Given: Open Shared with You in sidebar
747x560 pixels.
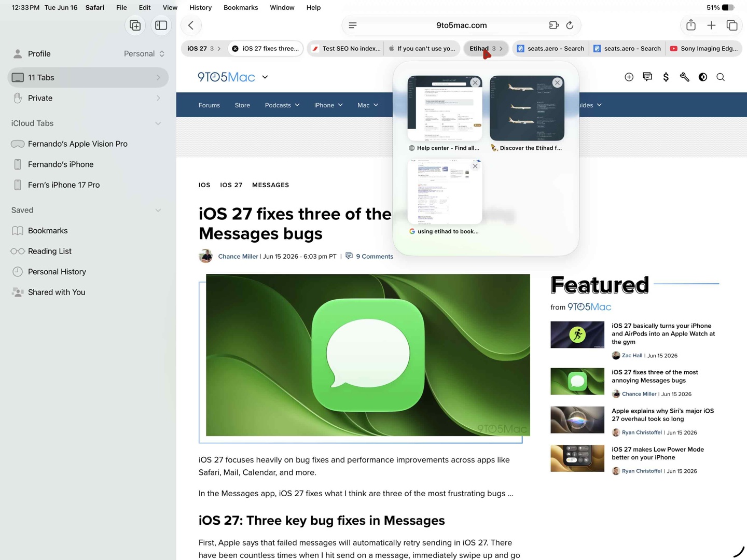Looking at the screenshot, I should point(88,292).
